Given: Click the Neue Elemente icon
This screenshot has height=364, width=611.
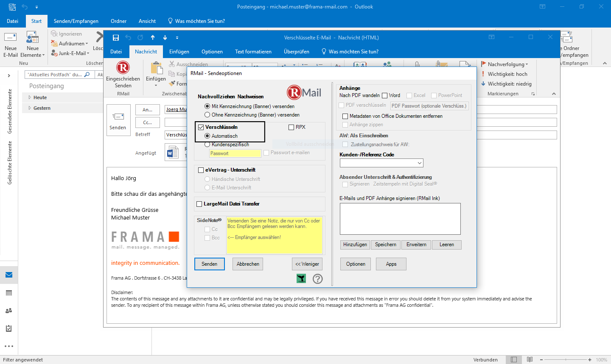Looking at the screenshot, I should 33,37.
